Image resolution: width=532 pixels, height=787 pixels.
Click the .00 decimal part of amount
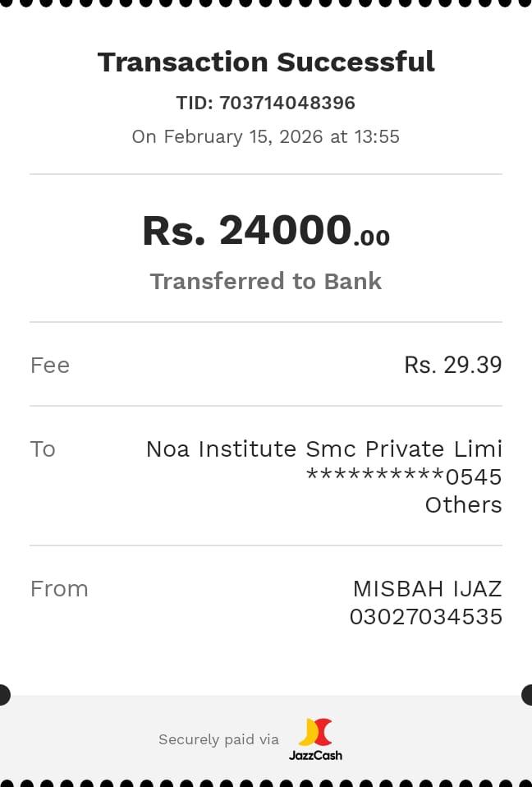[x=372, y=238]
